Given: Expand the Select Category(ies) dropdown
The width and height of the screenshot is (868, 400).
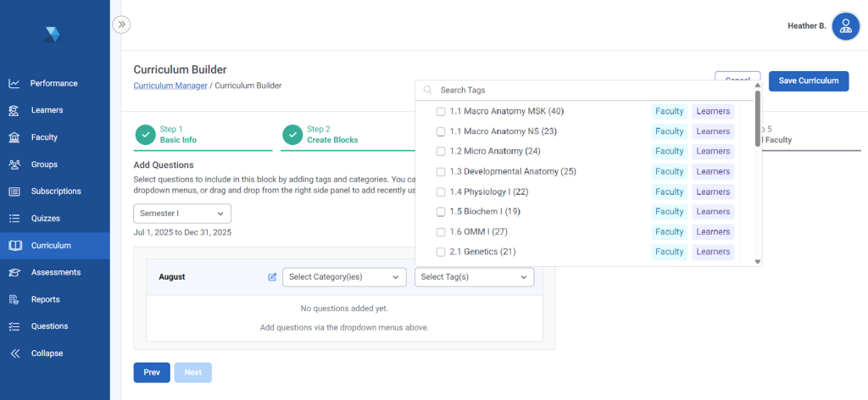Looking at the screenshot, I should [343, 277].
